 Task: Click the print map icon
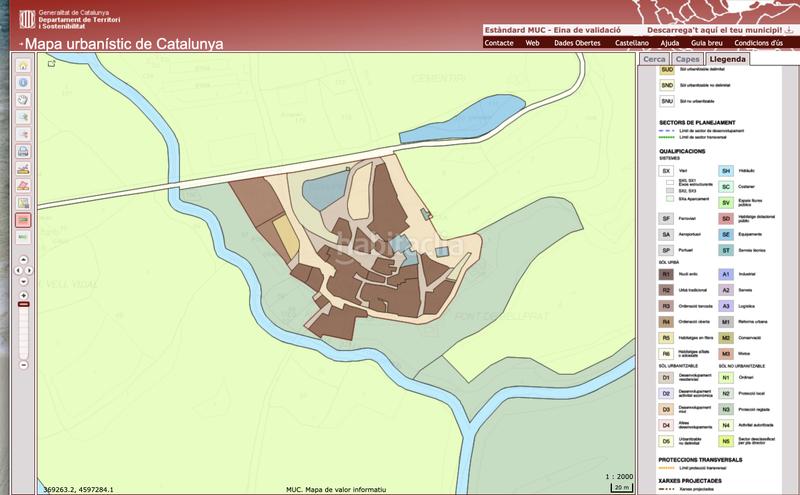(24, 151)
